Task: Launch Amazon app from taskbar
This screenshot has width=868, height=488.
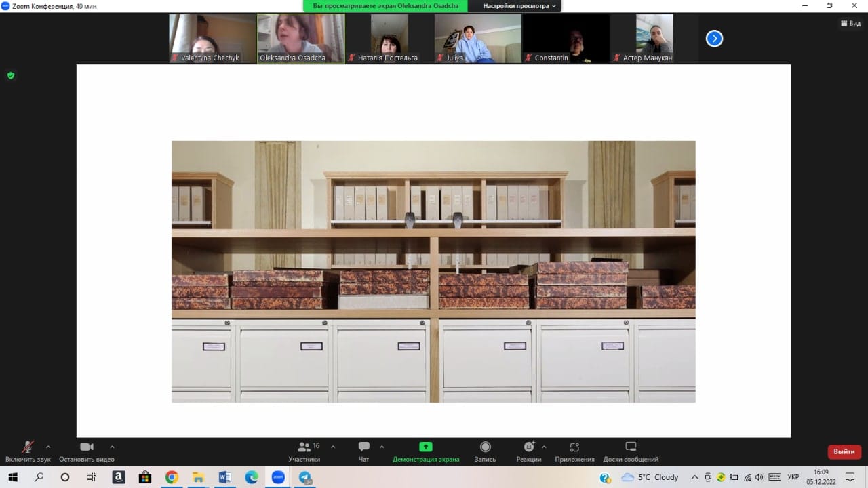Action: click(118, 477)
